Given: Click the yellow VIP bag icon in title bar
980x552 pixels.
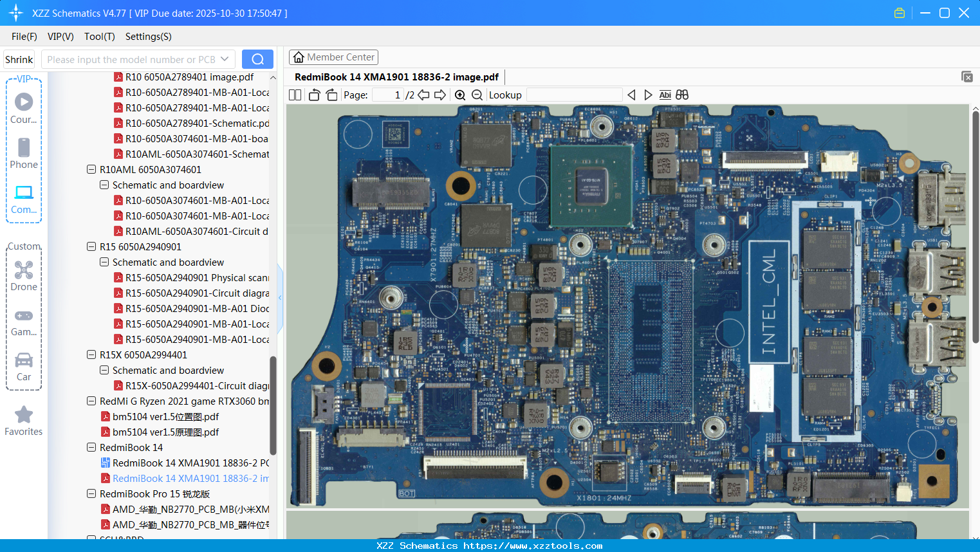Looking at the screenshot, I should tap(900, 13).
